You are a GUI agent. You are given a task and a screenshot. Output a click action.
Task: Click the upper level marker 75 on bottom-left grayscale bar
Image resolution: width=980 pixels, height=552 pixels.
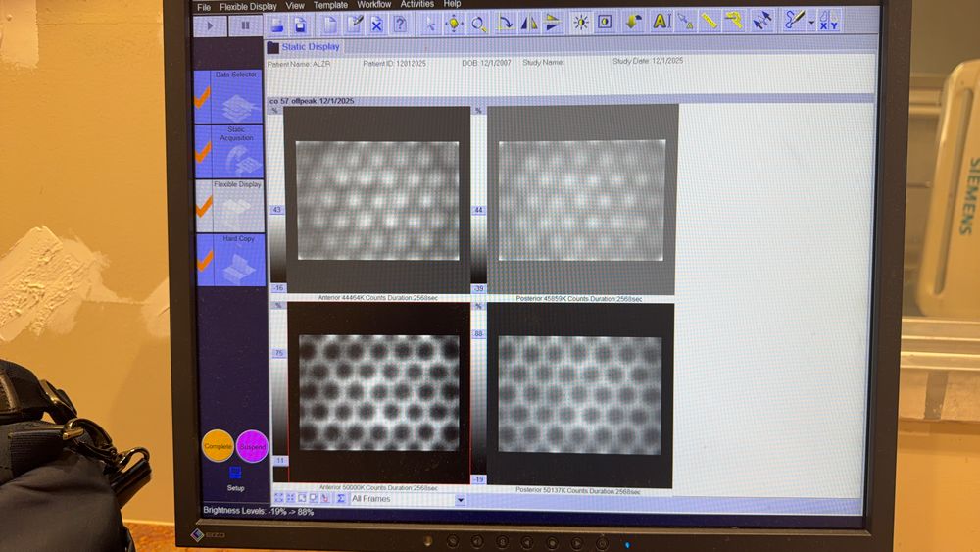(x=279, y=353)
